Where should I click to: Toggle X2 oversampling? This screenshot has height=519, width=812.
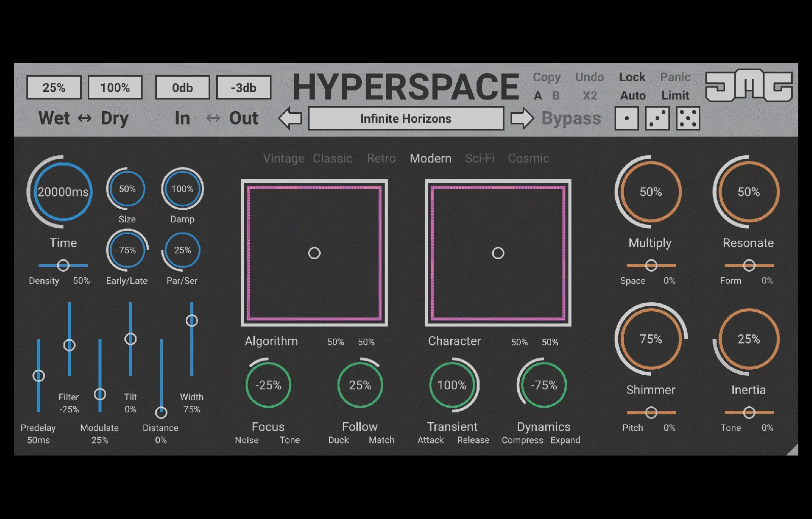point(590,95)
